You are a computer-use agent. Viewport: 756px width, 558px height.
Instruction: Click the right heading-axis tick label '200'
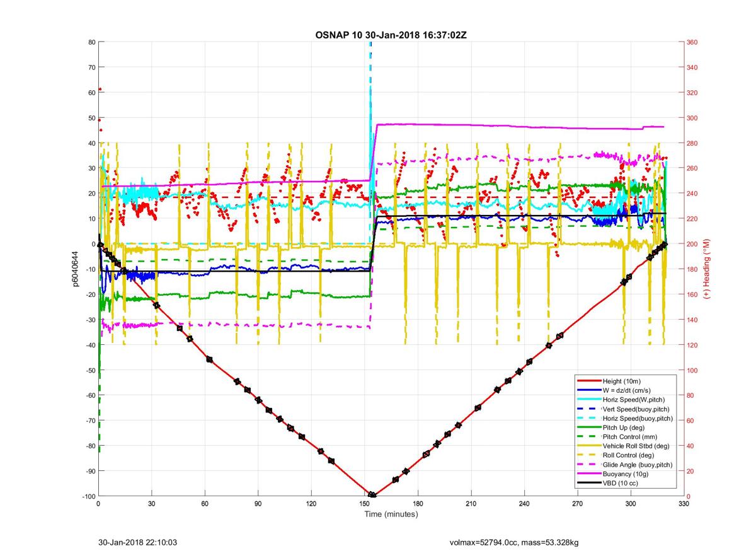point(692,244)
